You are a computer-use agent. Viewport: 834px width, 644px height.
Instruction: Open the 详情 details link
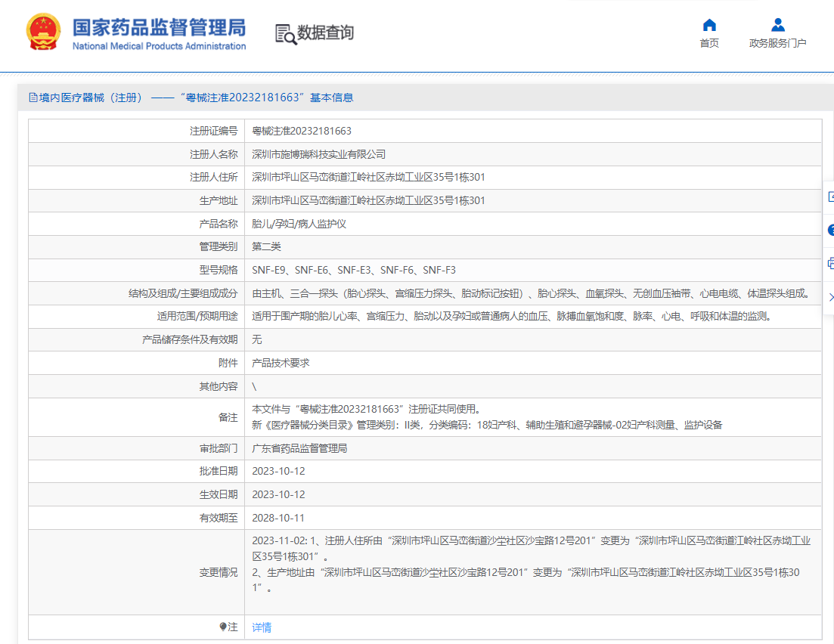tap(262, 627)
